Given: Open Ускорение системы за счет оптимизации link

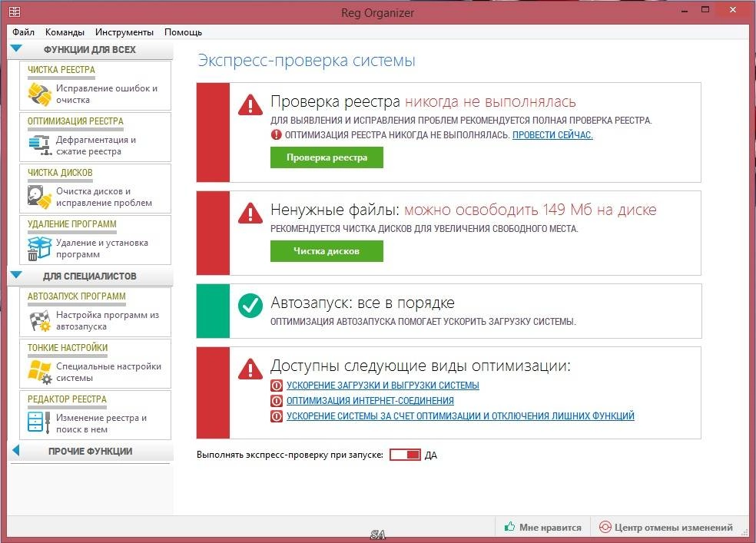Looking at the screenshot, I should [x=460, y=416].
